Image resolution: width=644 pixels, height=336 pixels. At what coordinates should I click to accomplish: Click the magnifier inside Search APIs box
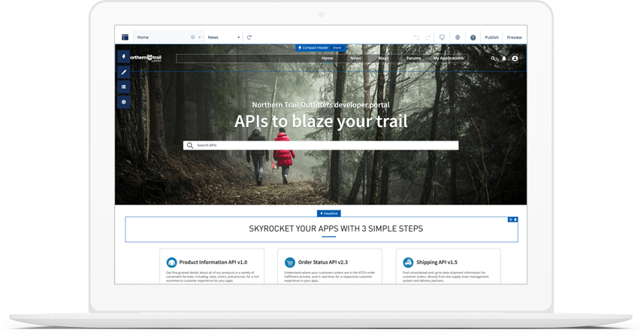point(190,145)
